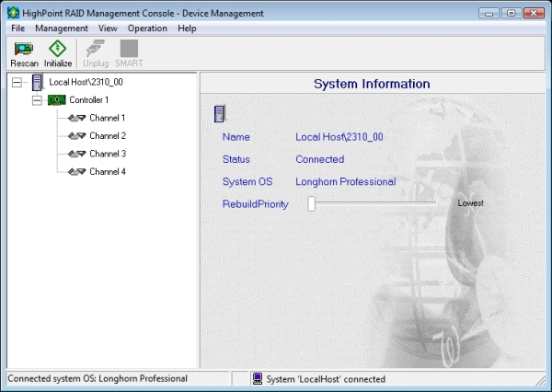Click "System 'LocalHost' connected" status text

tap(326, 379)
